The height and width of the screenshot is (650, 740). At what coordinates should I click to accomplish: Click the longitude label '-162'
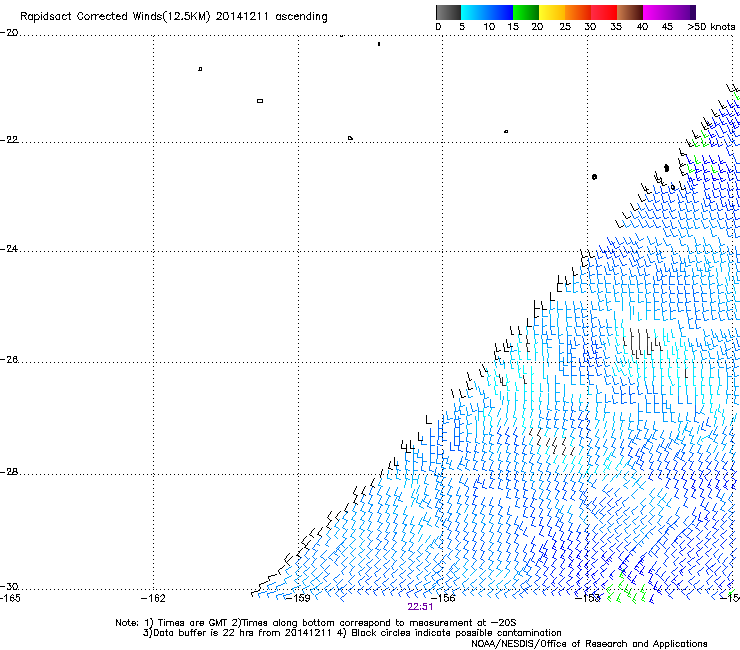[153, 598]
